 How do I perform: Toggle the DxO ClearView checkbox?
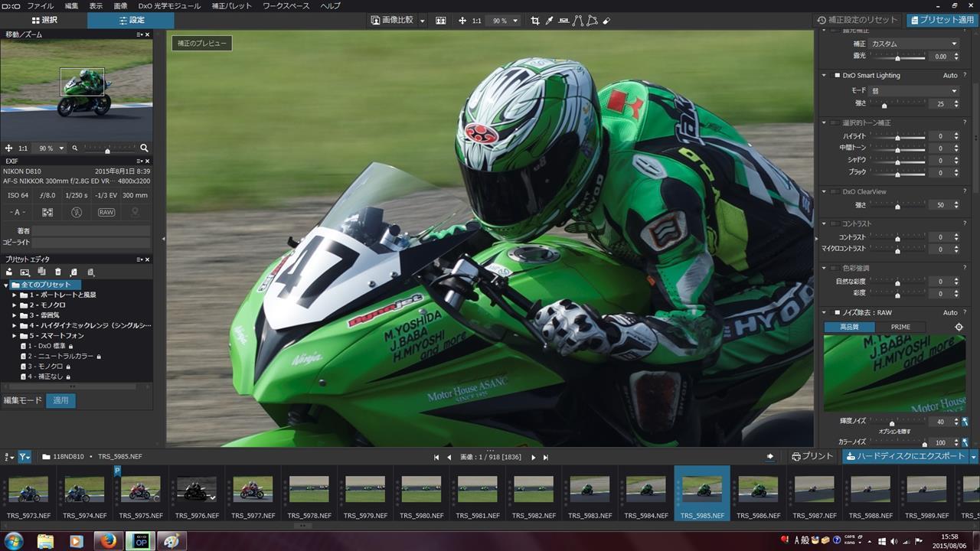[x=836, y=191]
